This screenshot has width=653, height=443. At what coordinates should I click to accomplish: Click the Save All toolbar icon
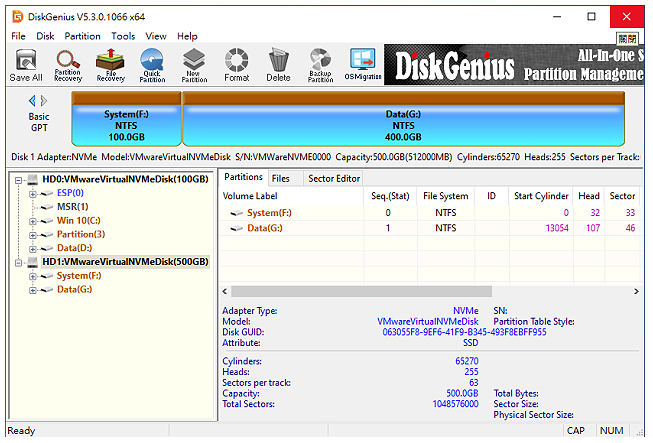pyautogui.click(x=26, y=65)
